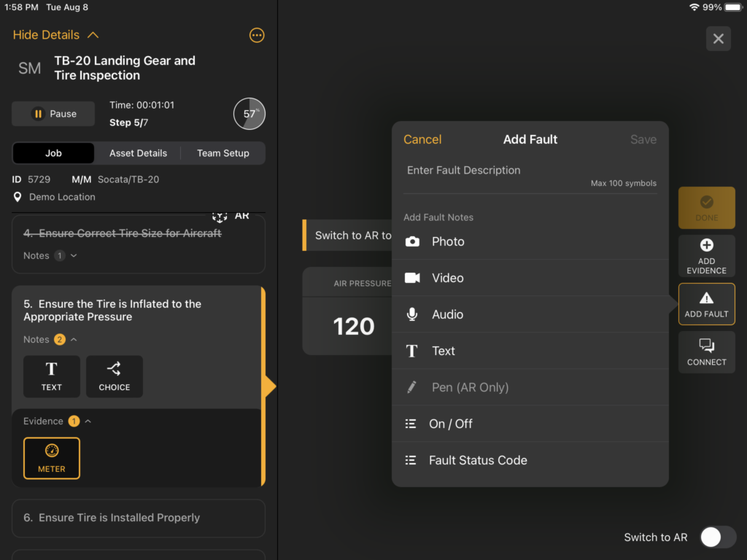Viewport: 747px width, 560px height.
Task: Click the Step 5/7 label
Action: 128,122
